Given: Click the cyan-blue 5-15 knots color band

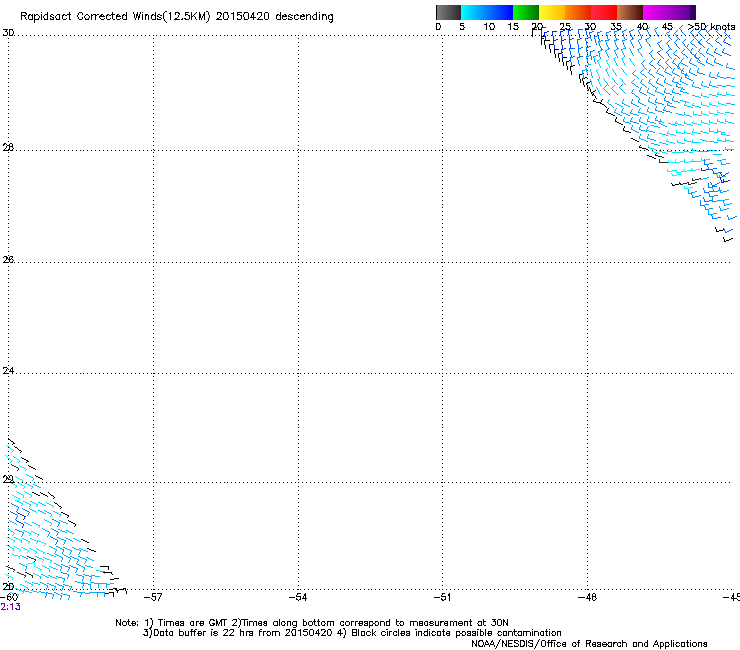Looking at the screenshot, I should click(x=487, y=12).
